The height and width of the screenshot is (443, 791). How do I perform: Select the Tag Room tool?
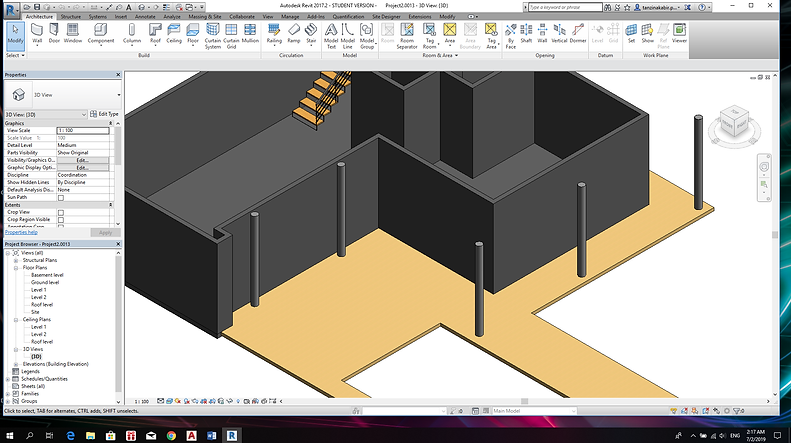click(429, 36)
